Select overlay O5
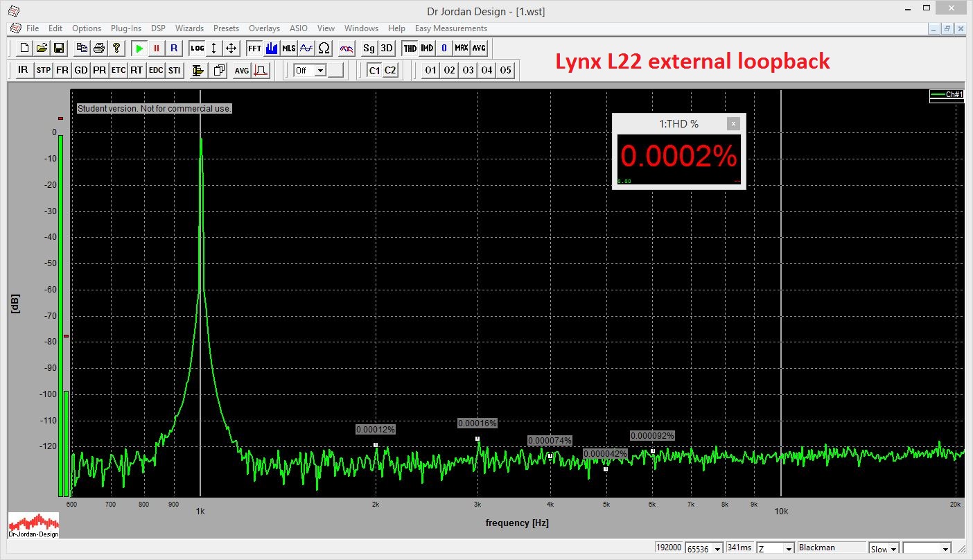Viewport: 973px width, 560px height. [506, 70]
